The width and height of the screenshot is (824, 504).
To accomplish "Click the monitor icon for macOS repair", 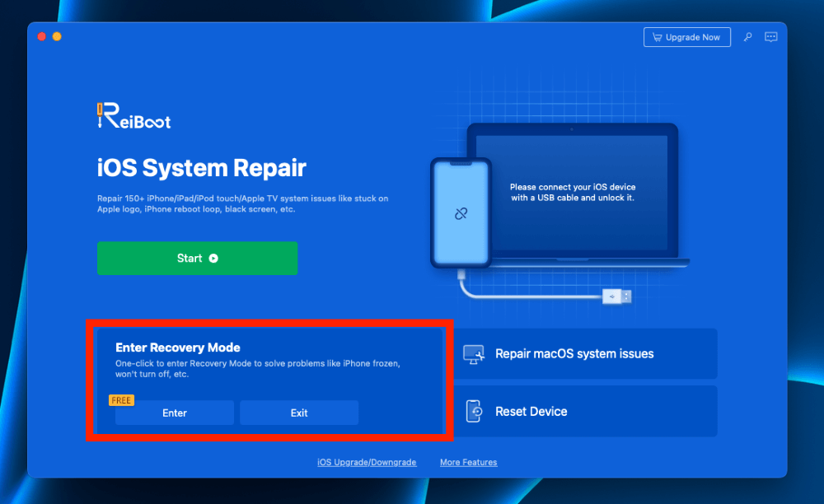I will click(x=474, y=354).
